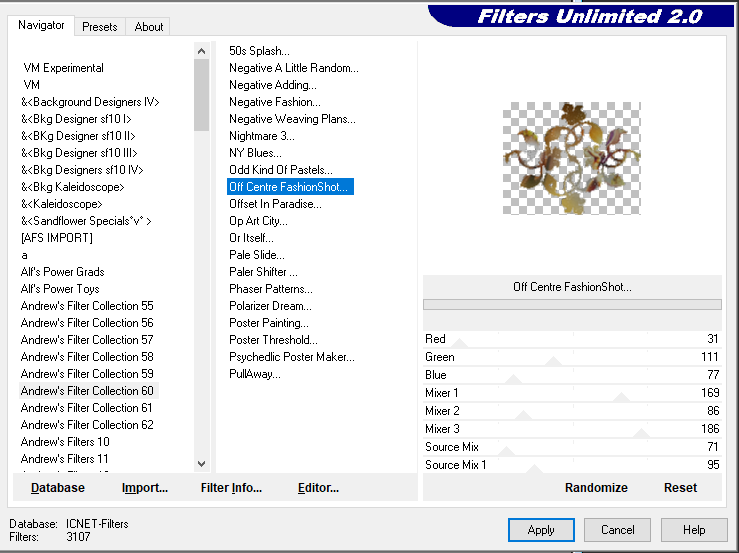
Task: Click the flower preview thumbnail
Action: [571, 158]
